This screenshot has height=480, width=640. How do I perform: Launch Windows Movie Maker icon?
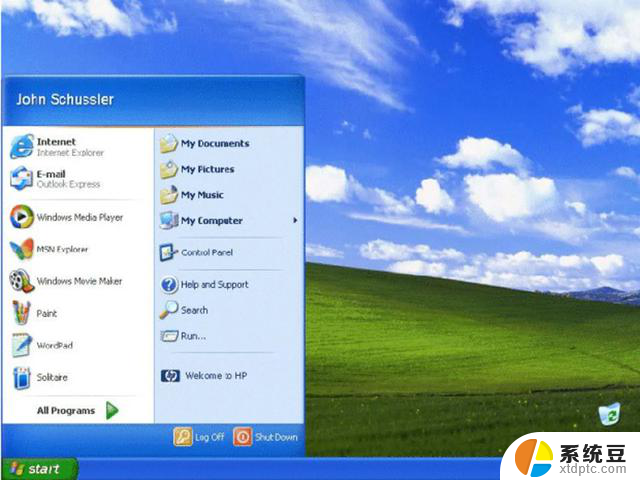pyautogui.click(x=22, y=281)
